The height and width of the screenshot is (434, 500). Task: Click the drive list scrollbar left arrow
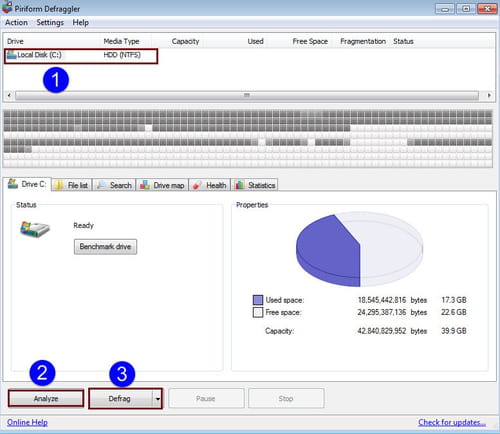pos(9,96)
